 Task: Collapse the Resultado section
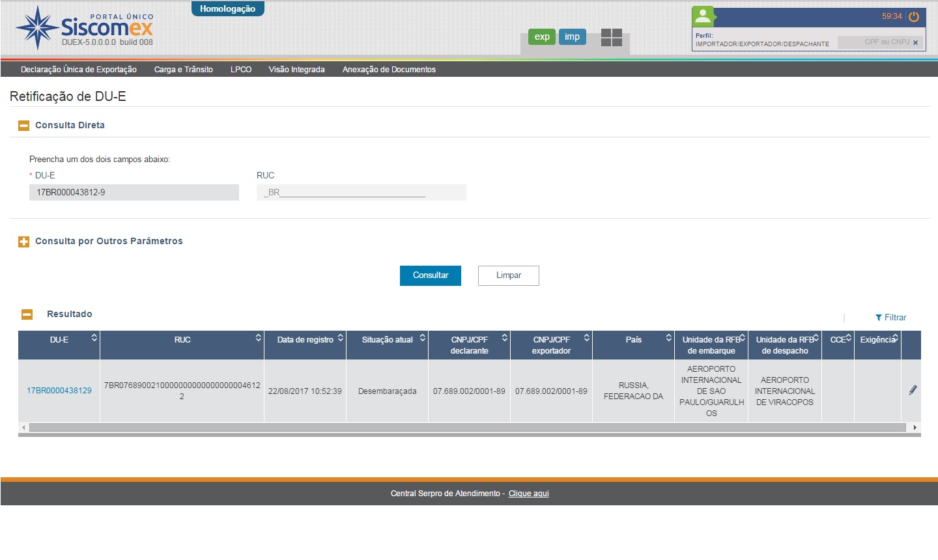tap(27, 315)
